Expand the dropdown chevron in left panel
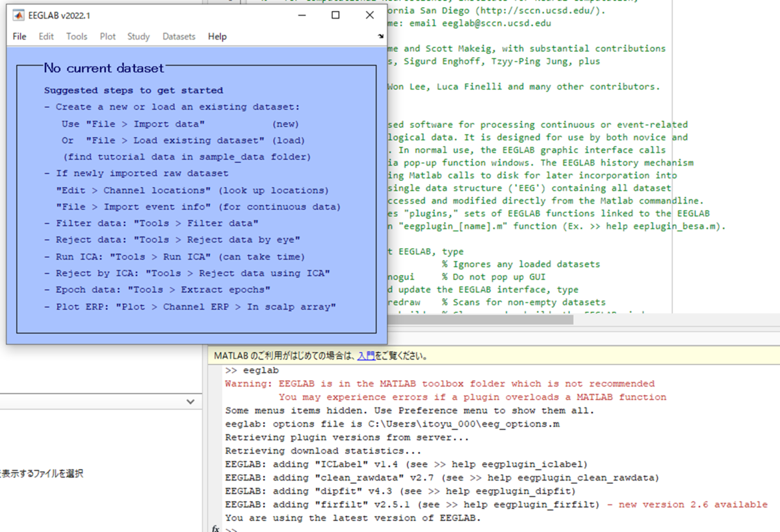 click(x=190, y=402)
